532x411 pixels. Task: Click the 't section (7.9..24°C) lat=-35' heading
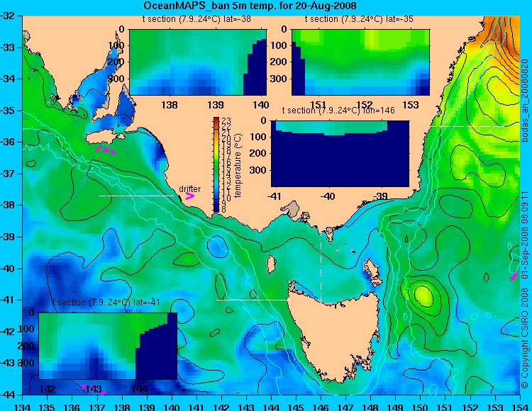click(x=359, y=19)
